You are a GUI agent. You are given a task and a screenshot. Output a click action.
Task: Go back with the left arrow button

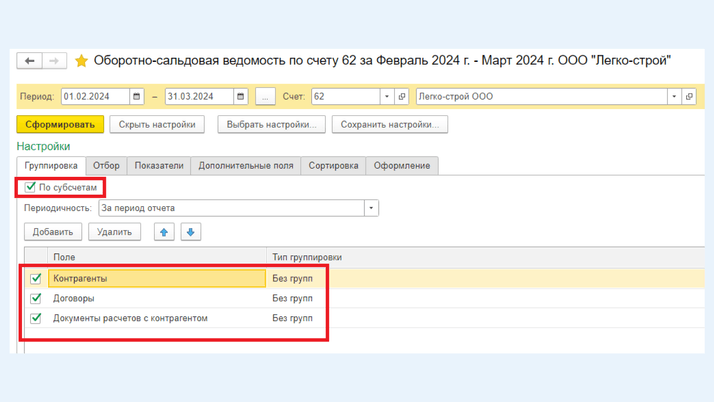(x=30, y=61)
